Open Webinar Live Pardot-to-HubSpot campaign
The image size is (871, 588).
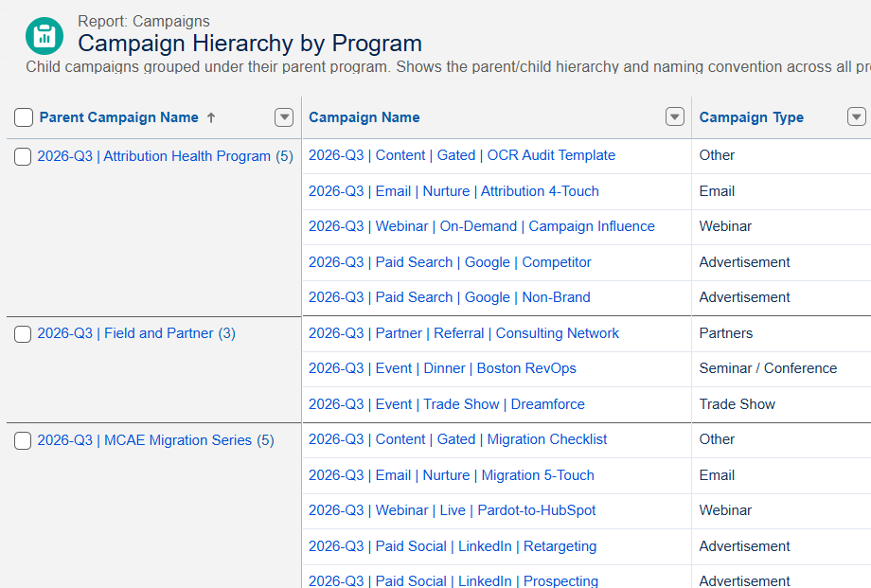(453, 510)
